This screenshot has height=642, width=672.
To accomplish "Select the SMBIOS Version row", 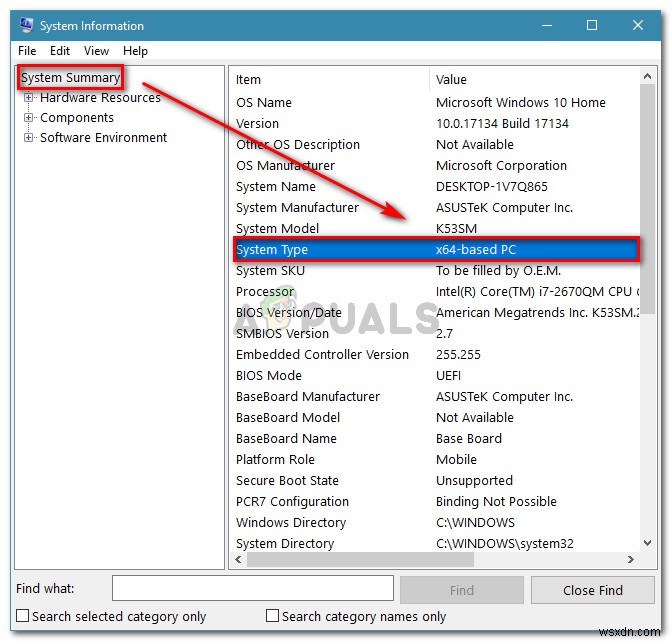I will (435, 334).
